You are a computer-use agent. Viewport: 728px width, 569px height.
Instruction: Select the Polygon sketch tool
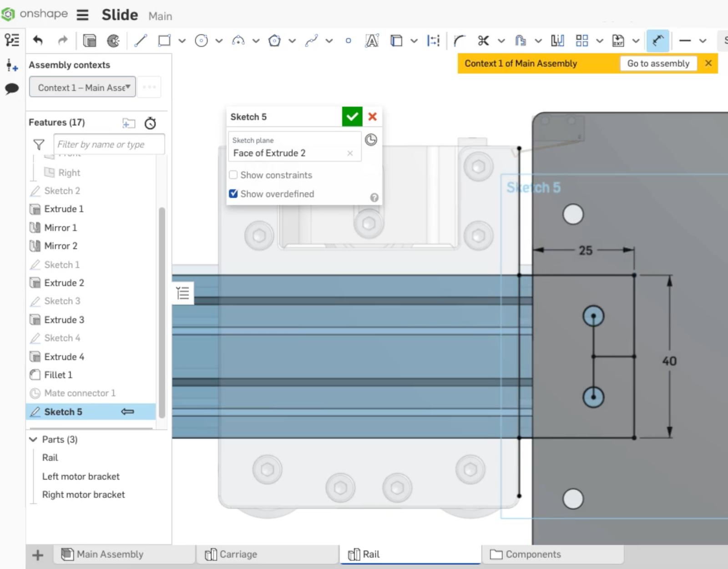pyautogui.click(x=275, y=41)
